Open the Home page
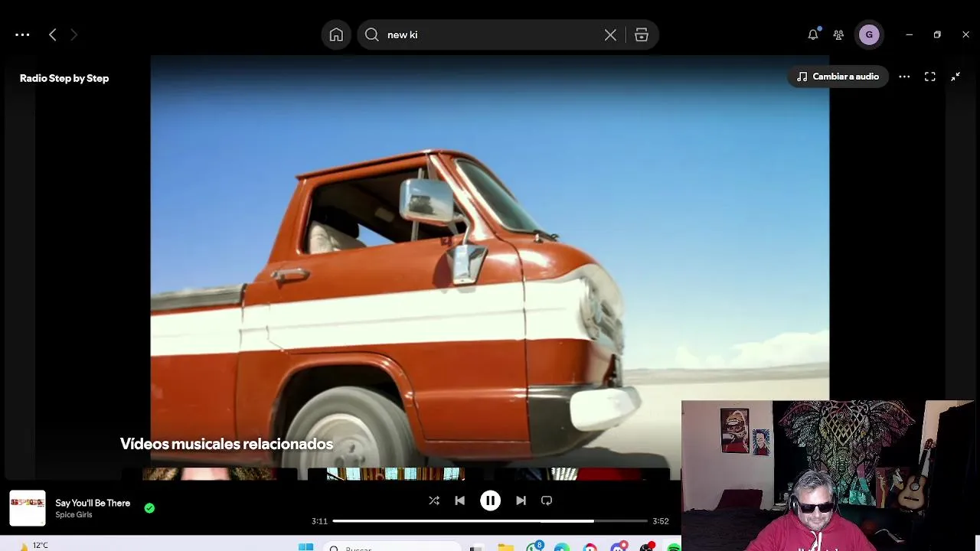The image size is (980, 551). (336, 34)
